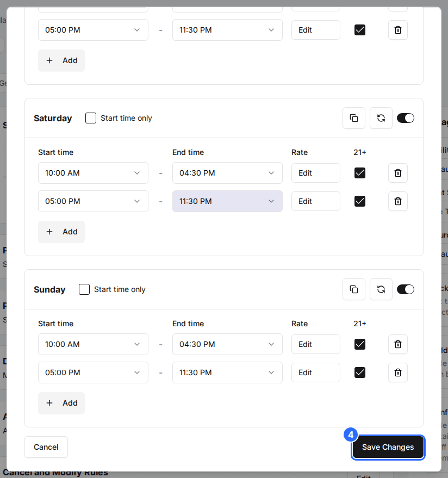This screenshot has width=448, height=478.
Task: Click the copy icon for Sunday
Action: coord(354,289)
